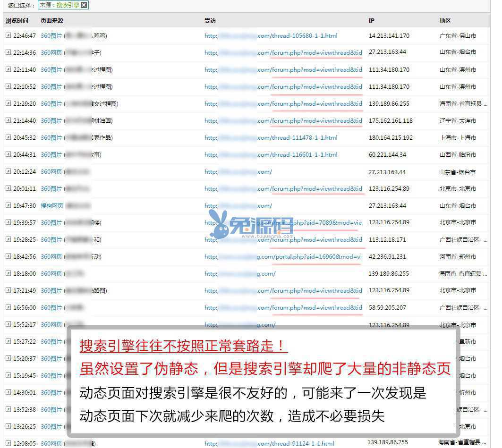Expand the 22:46:47 visit row
Screen dimensions: 502x448
pos(8,35)
